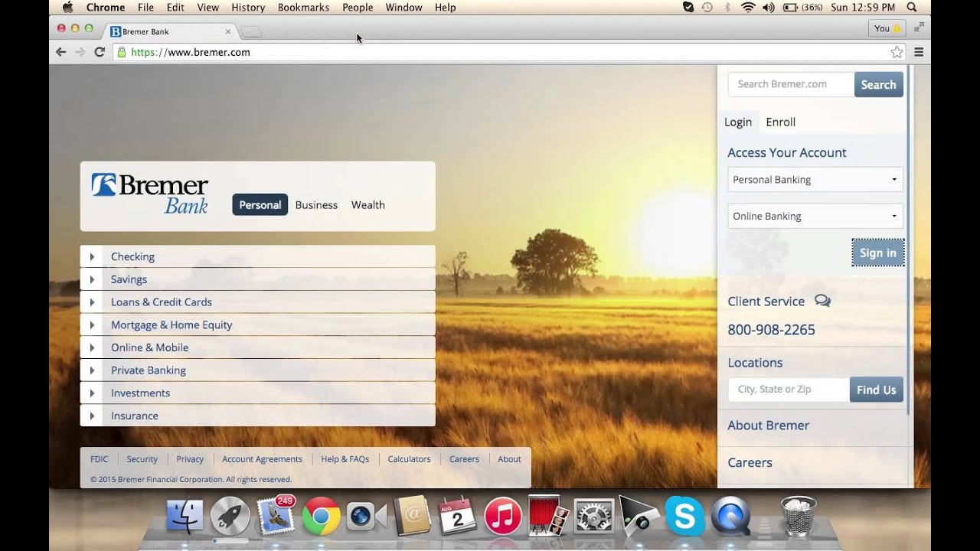Open the Trash in the dock
This screenshot has height=551, width=980.
click(x=798, y=516)
